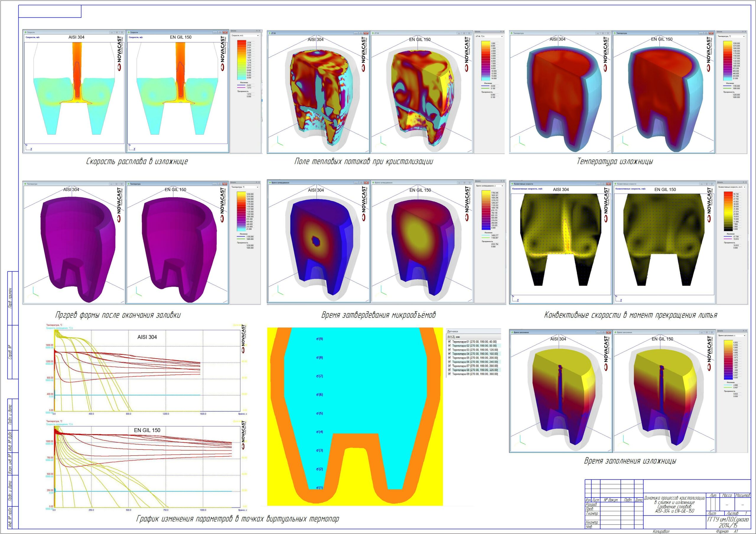Click the axis triad in AISI 304 fill time view

pos(521,440)
